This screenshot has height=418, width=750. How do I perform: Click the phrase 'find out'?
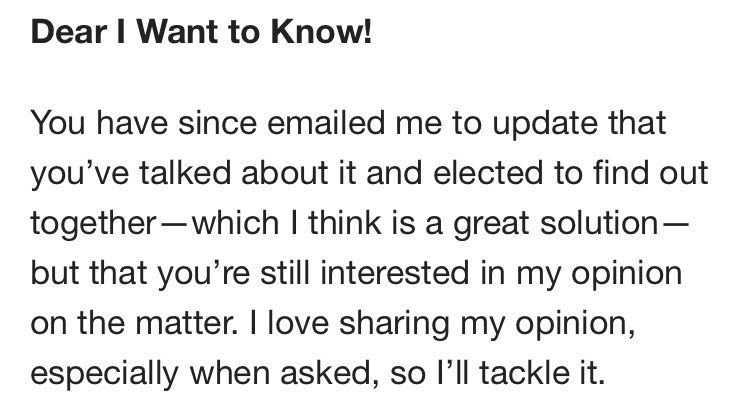651,173
